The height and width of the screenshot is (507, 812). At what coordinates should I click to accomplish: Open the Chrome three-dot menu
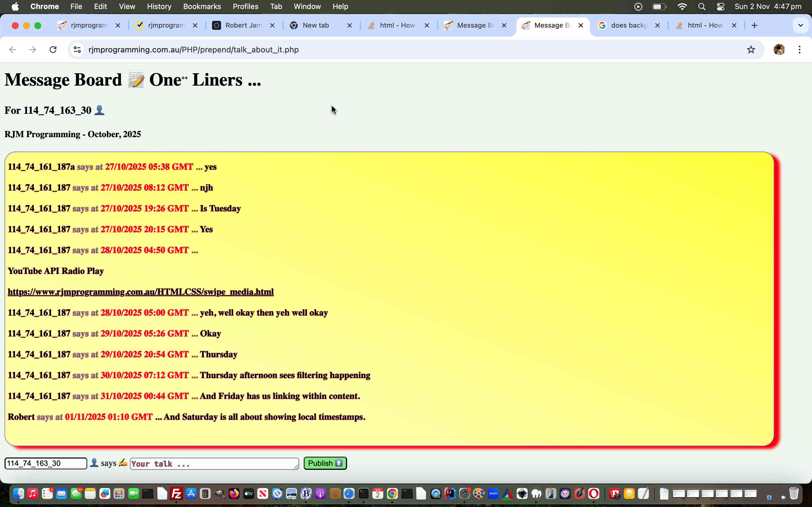800,49
